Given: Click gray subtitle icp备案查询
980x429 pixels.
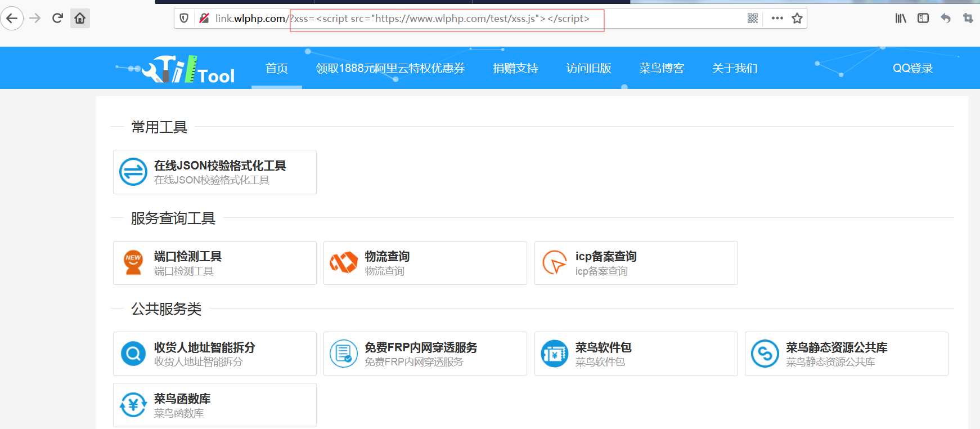Looking at the screenshot, I should [601, 271].
